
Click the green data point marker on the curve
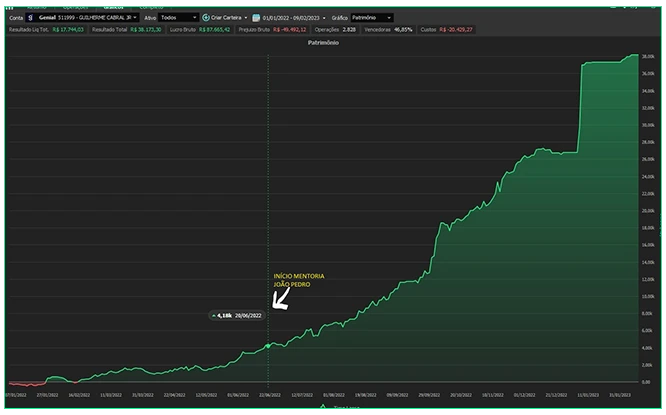(x=268, y=346)
